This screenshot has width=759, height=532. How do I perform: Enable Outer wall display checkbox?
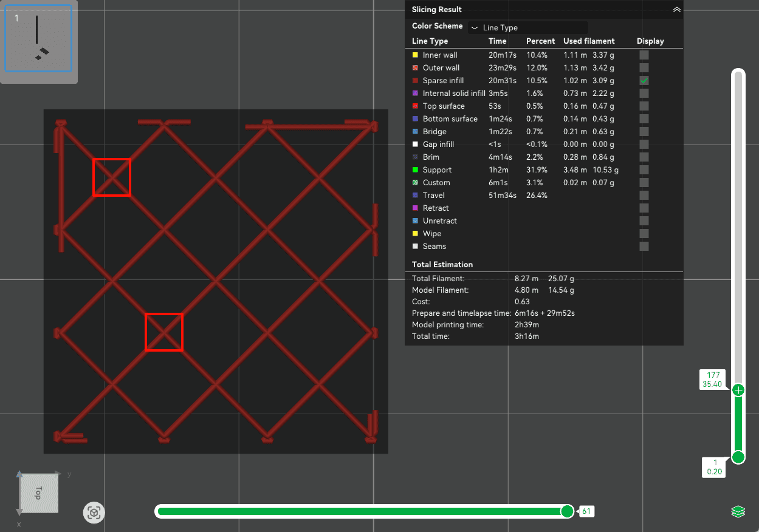(644, 68)
